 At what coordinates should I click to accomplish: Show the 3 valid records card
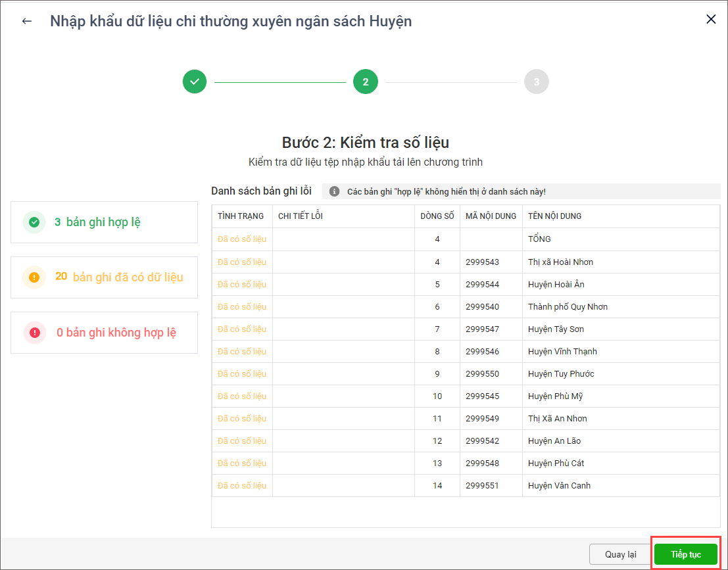point(104,222)
